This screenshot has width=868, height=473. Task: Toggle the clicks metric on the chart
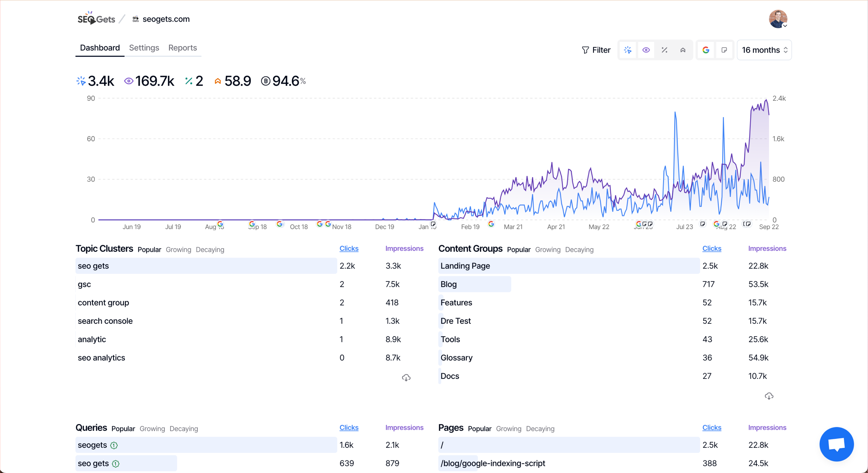[x=627, y=50]
